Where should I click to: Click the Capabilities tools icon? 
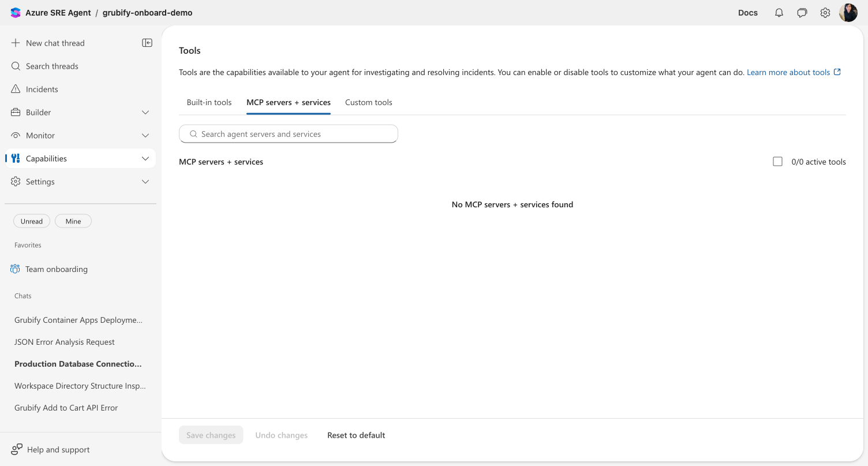point(16,158)
